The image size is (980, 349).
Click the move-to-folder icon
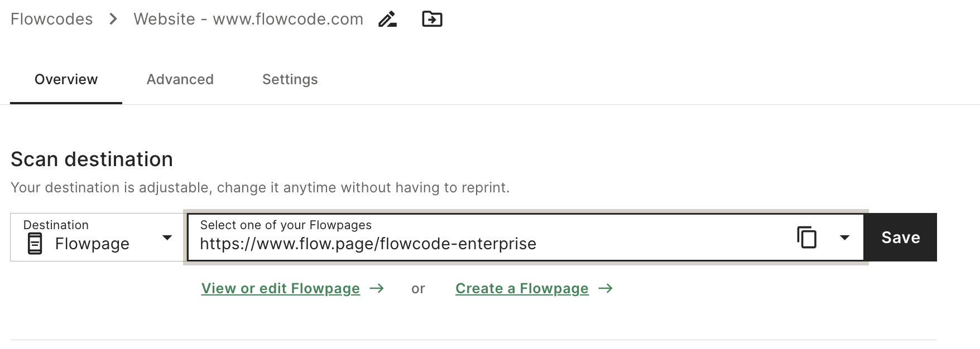coord(432,19)
